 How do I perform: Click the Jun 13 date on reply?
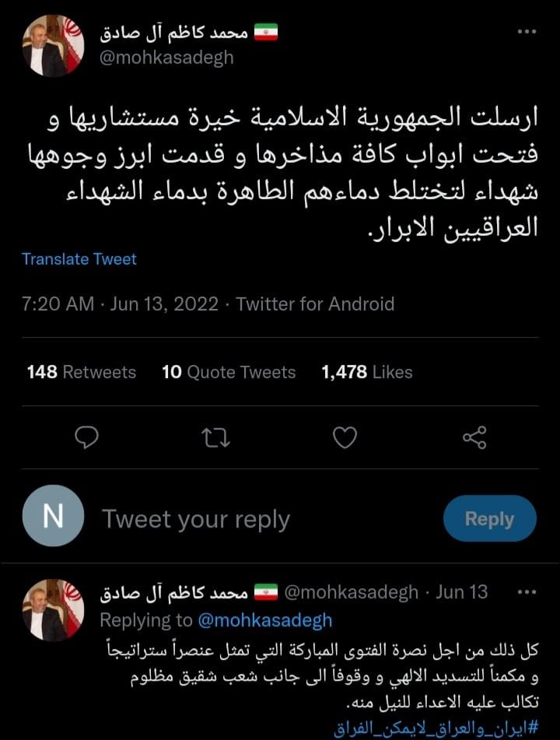click(461, 592)
